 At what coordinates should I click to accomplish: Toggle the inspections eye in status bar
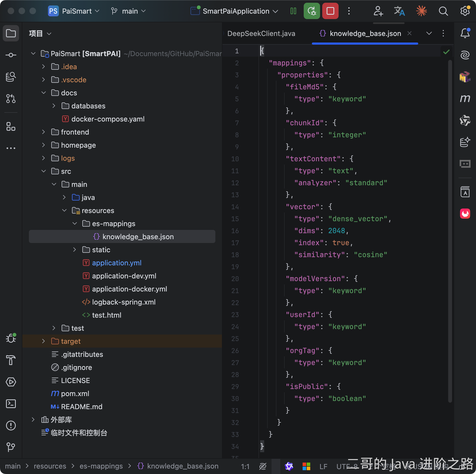click(263, 466)
